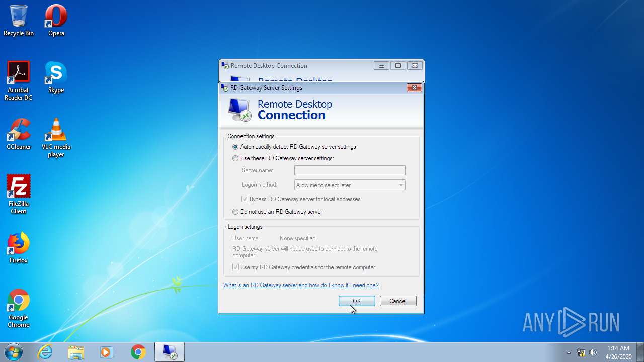Open Acrobat Reader DC shortcut

(x=19, y=81)
